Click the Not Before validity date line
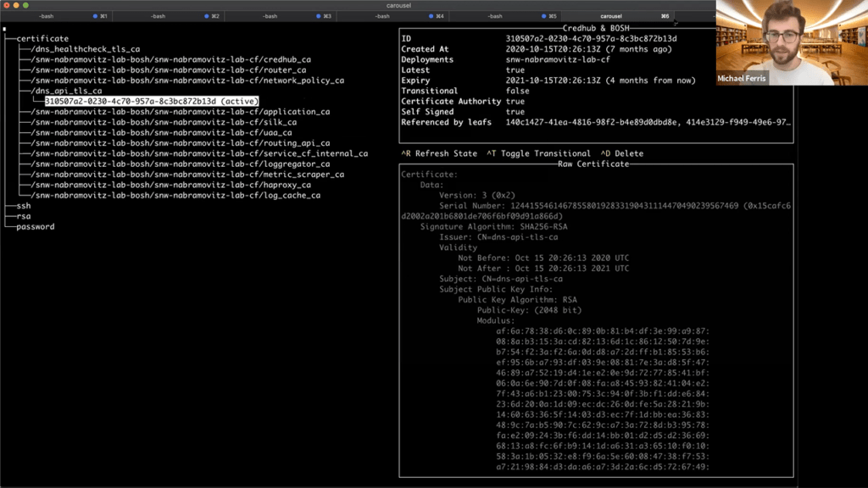868x488 pixels. (543, 258)
